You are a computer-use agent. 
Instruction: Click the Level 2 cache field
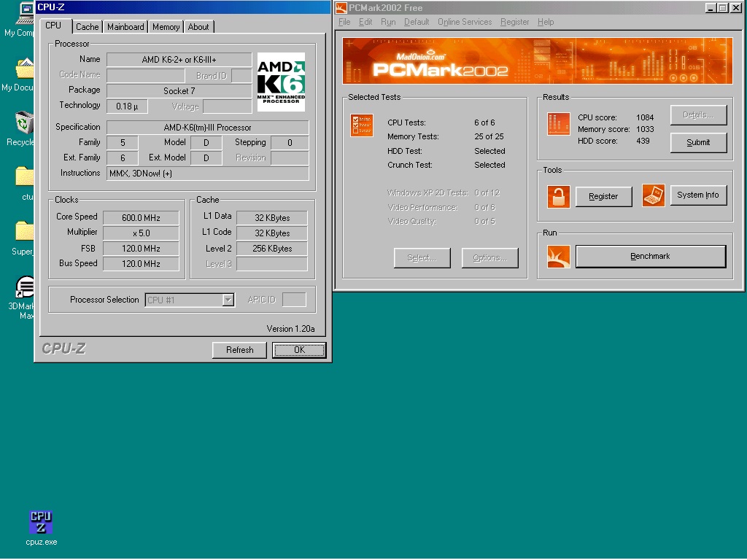(272, 248)
